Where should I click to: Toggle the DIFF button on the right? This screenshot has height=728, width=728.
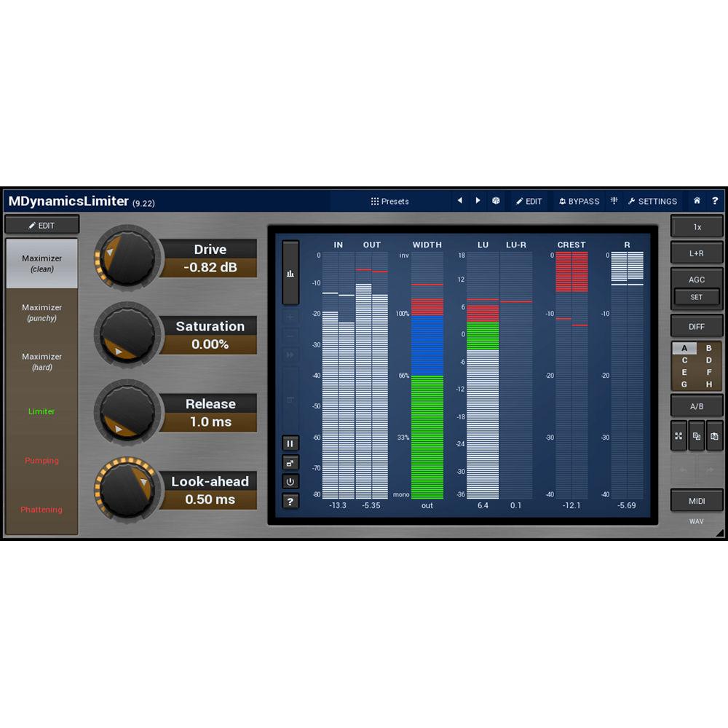coord(696,326)
